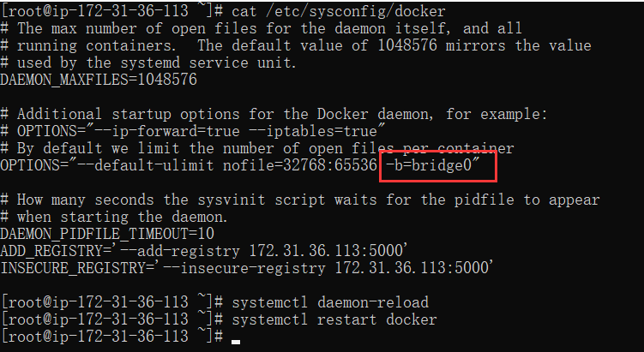Click the DAEMON_PIDFILE_TIMEOUT=10 line

tap(107, 234)
